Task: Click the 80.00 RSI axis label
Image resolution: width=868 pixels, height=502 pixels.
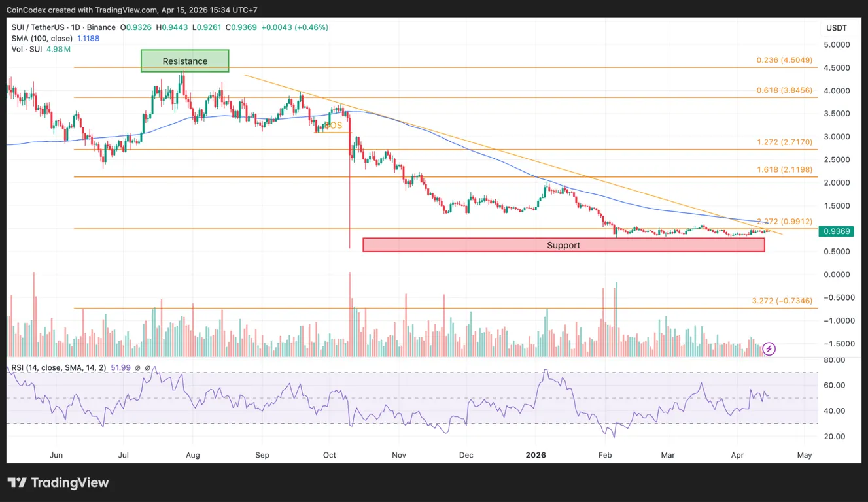Action: click(834, 360)
